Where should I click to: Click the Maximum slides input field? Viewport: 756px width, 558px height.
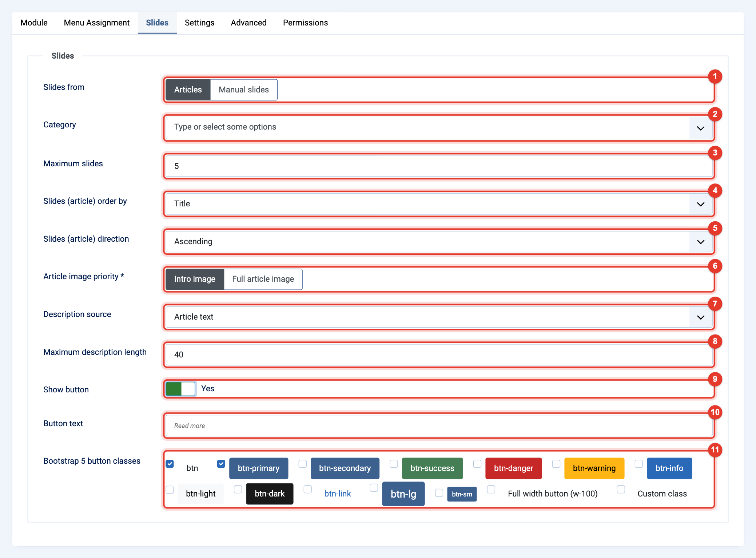click(x=439, y=166)
